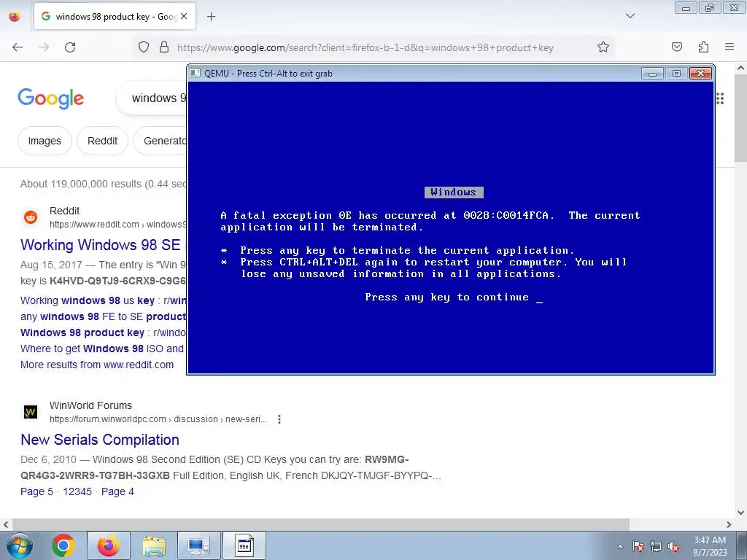Open the Windows Start button
Image resolution: width=747 pixels, height=560 pixels.
click(x=19, y=545)
